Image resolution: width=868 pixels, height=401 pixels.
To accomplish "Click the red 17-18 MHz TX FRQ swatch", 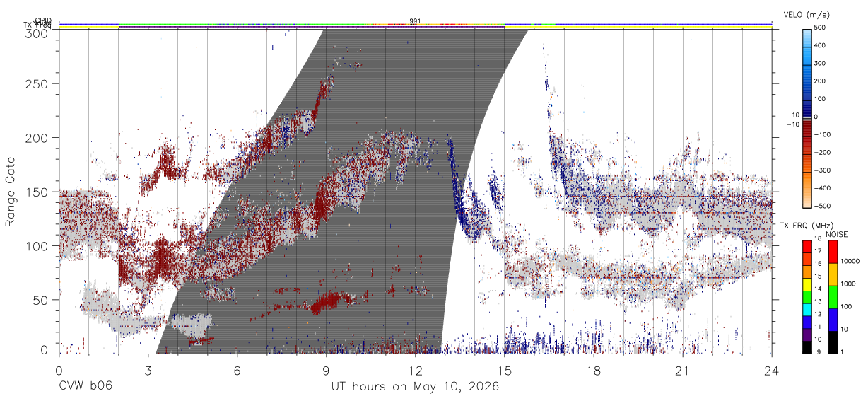I will tap(807, 246).
